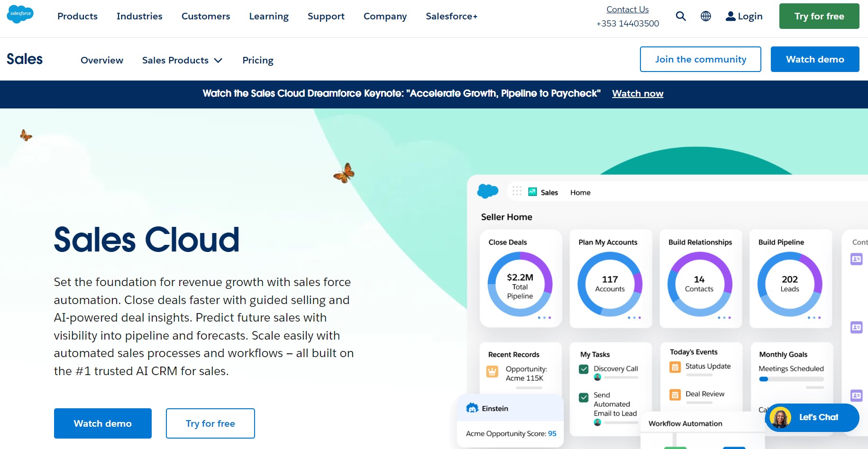Open the Build Relationships three-dot menu

pyautogui.click(x=724, y=318)
